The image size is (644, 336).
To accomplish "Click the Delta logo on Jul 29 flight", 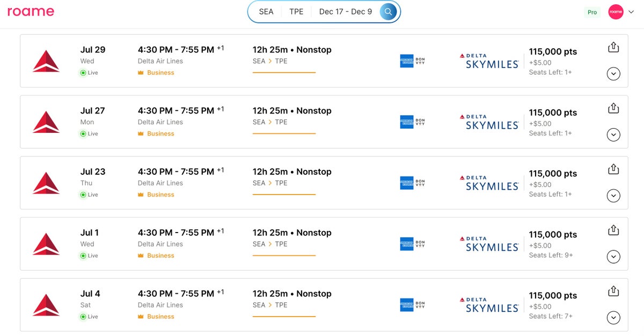I will (46, 61).
